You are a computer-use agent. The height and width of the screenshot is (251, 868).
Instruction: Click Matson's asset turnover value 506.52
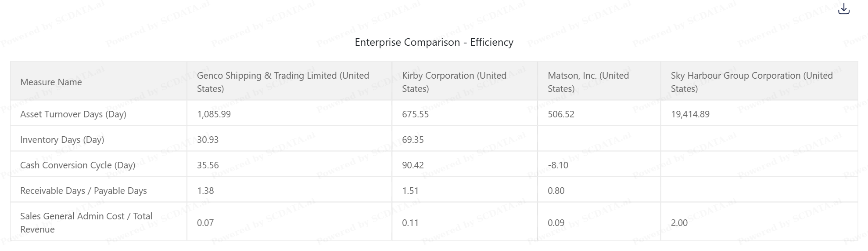[561, 114]
